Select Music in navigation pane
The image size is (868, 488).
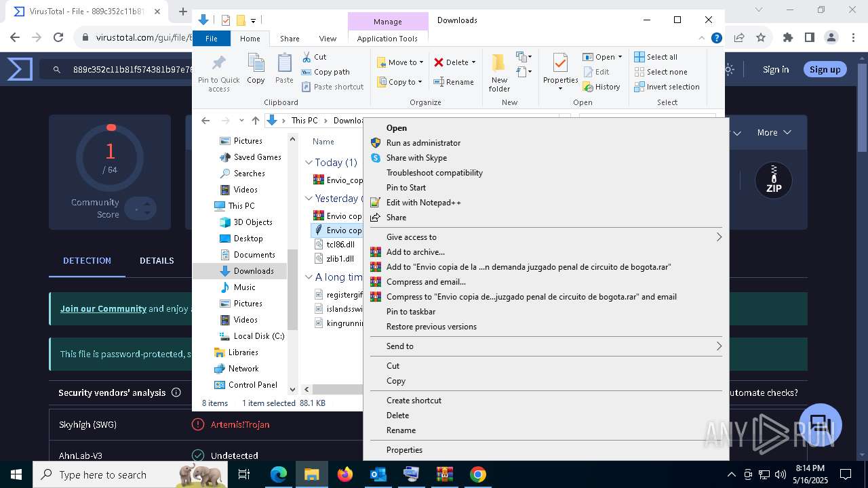[238, 287]
